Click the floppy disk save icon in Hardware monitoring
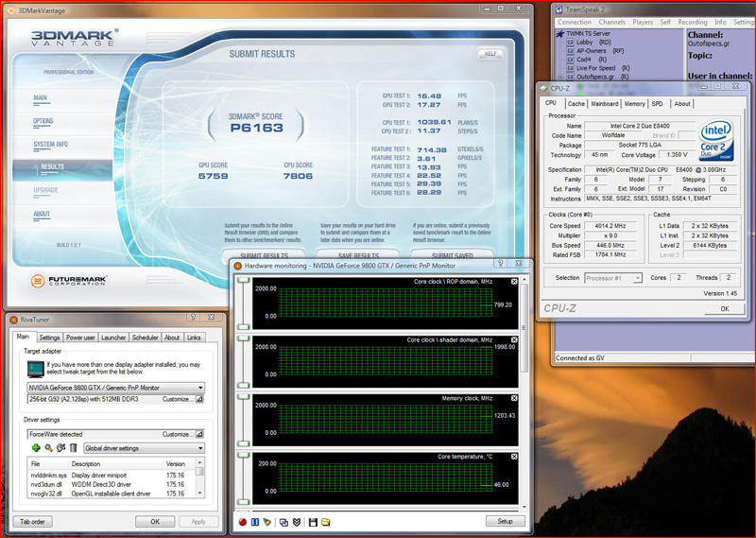Viewport: 756px width, 538px height. click(x=313, y=522)
